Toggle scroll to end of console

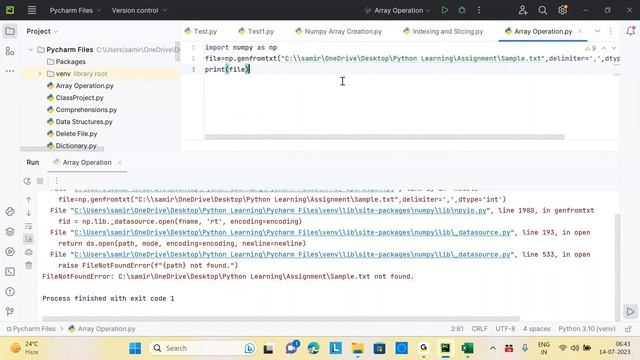pyautogui.click(x=29, y=239)
